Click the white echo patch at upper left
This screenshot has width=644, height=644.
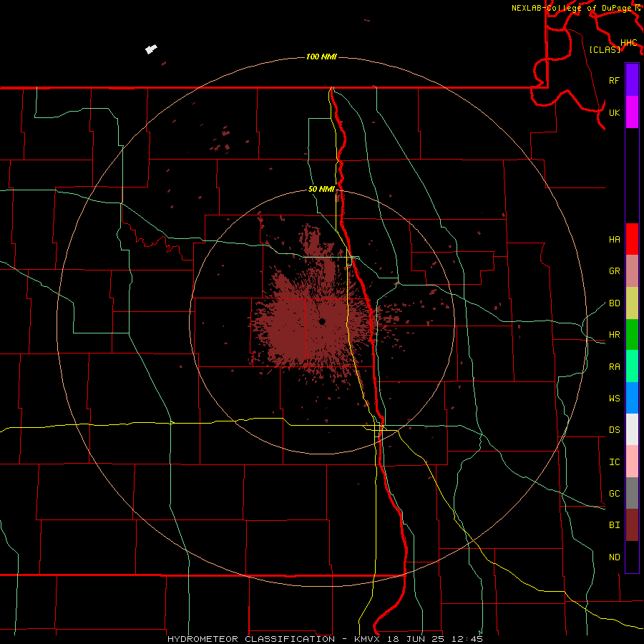tap(151, 49)
